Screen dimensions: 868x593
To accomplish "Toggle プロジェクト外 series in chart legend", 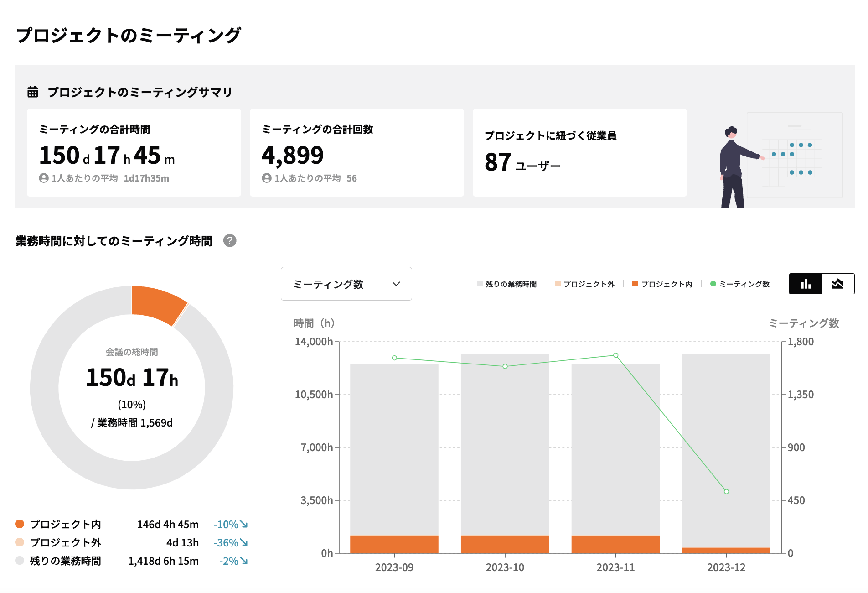I will pyautogui.click(x=584, y=284).
